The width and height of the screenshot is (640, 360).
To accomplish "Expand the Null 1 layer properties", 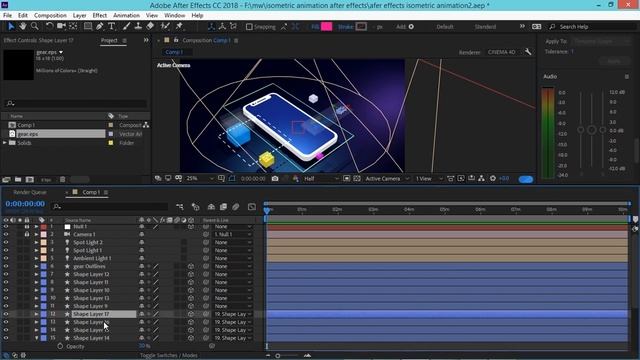I will (x=36, y=227).
